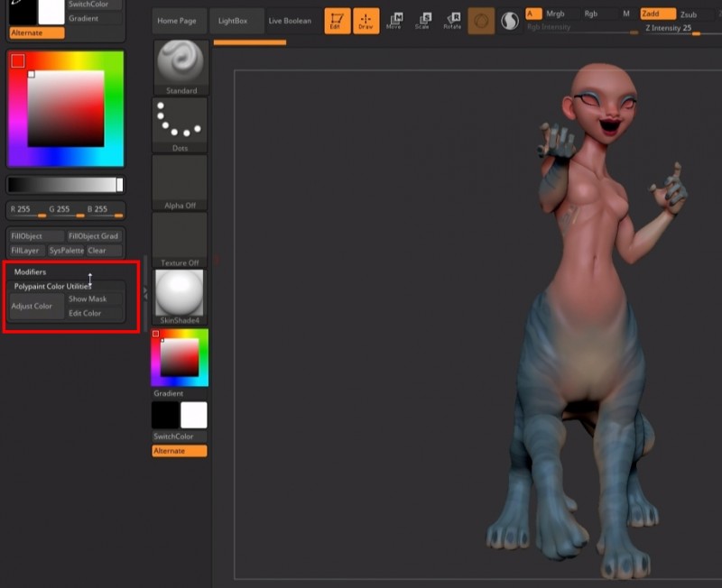Expand the Modifiers section
This screenshot has width=722, height=588.
[31, 271]
